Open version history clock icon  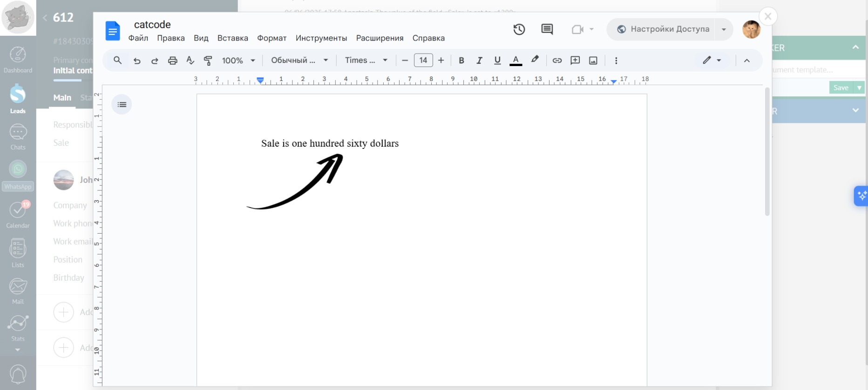coord(519,29)
